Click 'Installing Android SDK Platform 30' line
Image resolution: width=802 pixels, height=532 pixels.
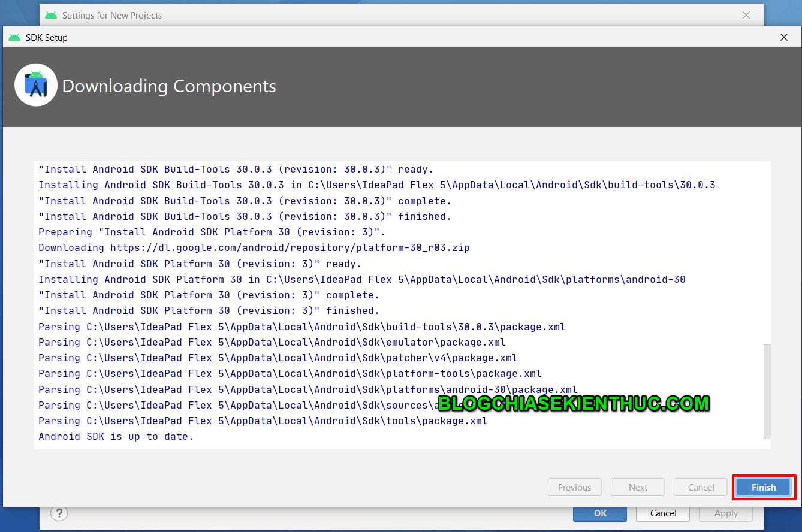click(362, 279)
